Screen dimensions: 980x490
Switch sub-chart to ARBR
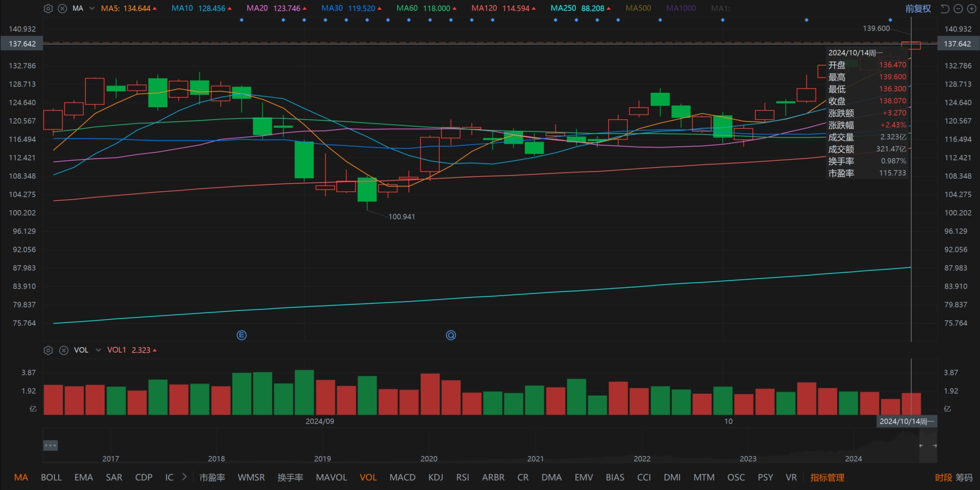493,477
